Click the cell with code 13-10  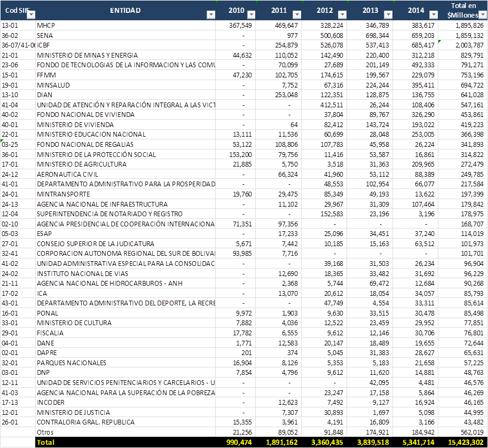click(18, 95)
